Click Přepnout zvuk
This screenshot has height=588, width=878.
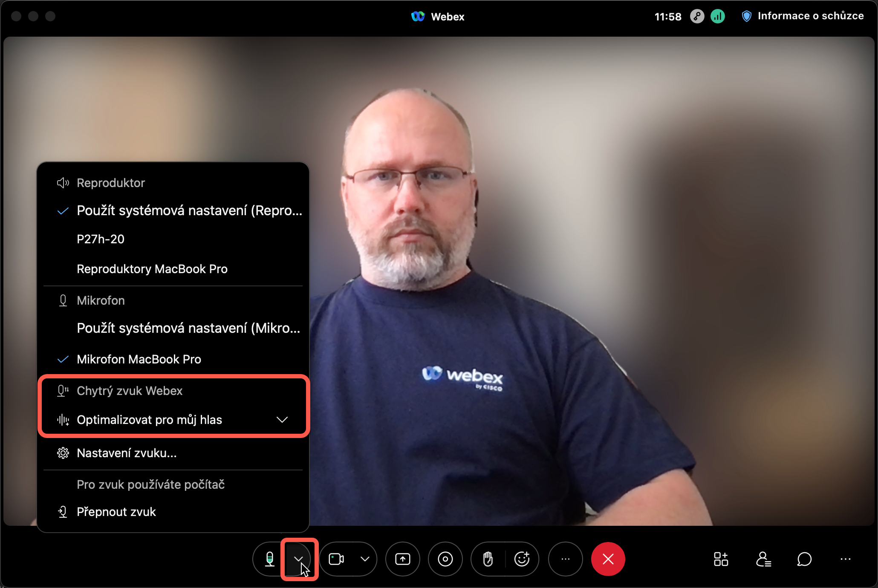coord(173,512)
